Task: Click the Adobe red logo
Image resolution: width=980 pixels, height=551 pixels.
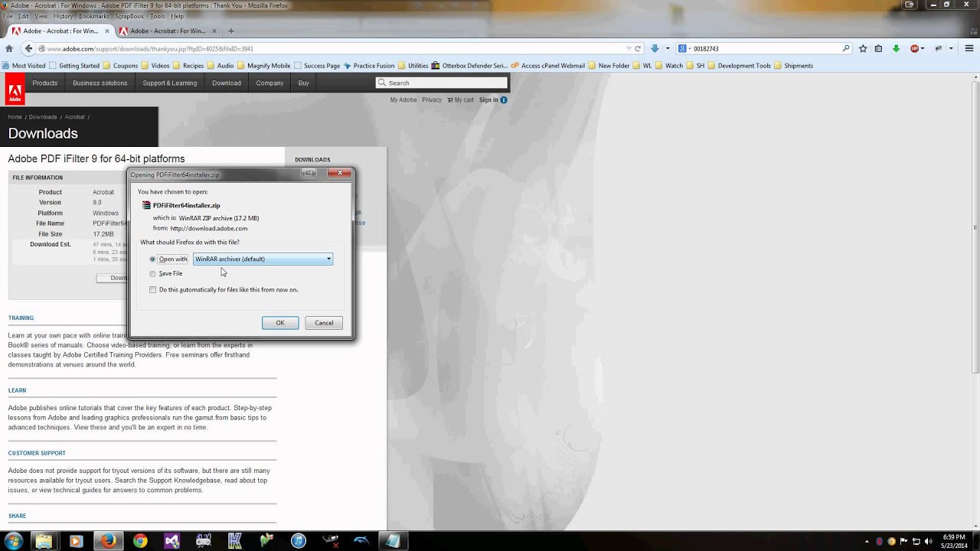Action: click(x=14, y=90)
